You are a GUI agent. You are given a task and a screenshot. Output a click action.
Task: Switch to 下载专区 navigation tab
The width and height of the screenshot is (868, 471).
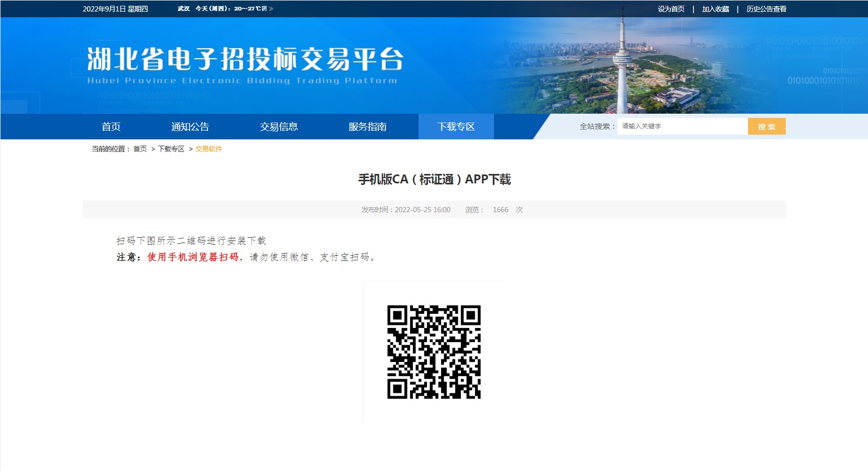coord(456,127)
